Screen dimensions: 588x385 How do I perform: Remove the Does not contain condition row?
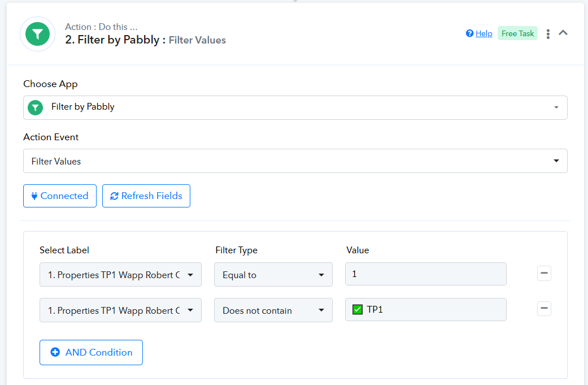544,309
